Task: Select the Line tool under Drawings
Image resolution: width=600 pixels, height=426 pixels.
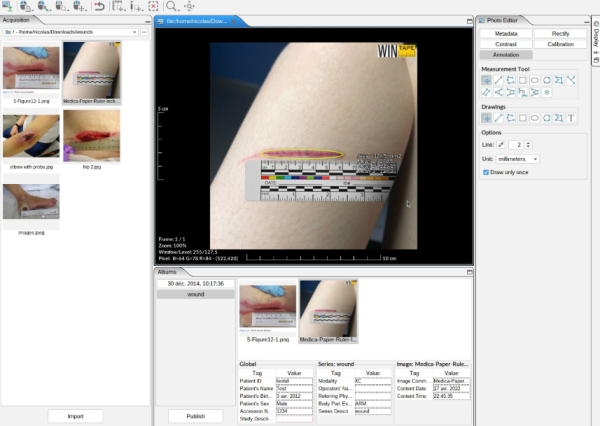Action: pyautogui.click(x=498, y=118)
